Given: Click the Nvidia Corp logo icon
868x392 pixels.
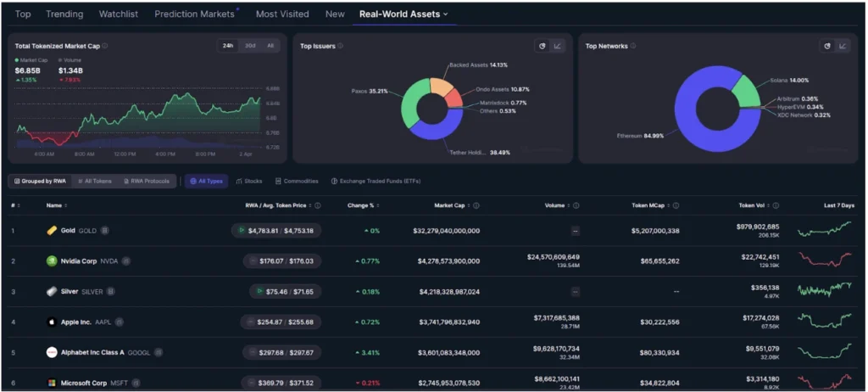Looking at the screenshot, I should tap(51, 260).
